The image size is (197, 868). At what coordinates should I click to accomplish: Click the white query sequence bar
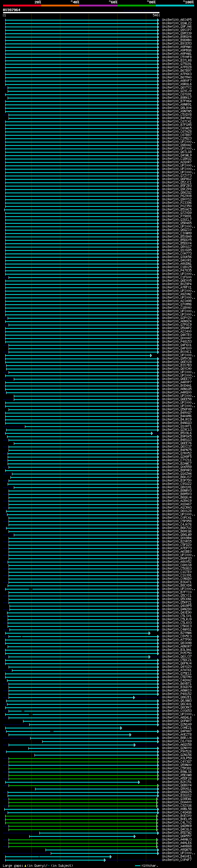point(81,12)
